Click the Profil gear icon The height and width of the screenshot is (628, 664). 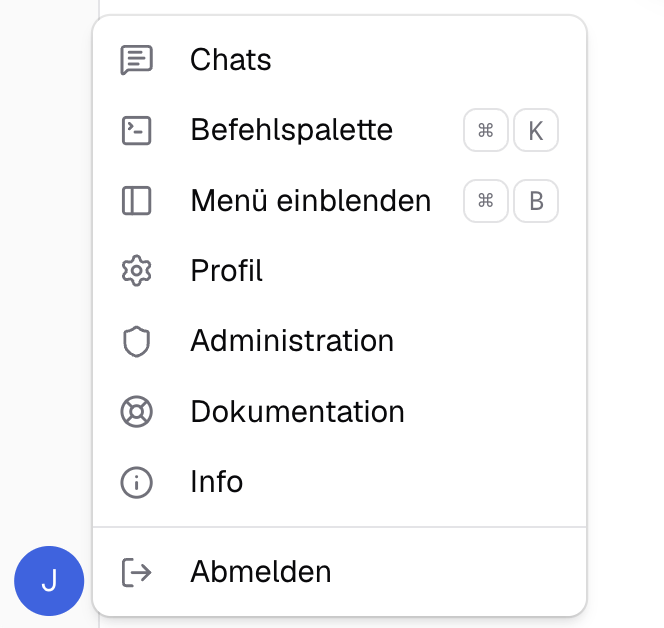136,271
